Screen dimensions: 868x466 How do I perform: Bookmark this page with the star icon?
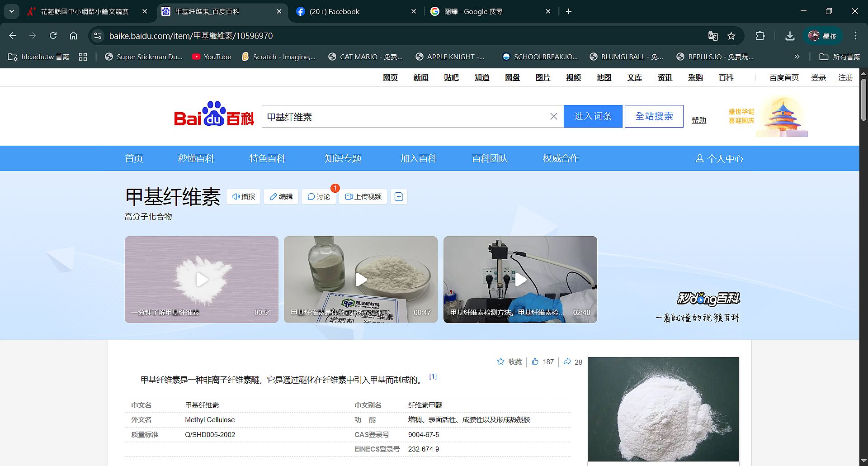click(x=731, y=36)
